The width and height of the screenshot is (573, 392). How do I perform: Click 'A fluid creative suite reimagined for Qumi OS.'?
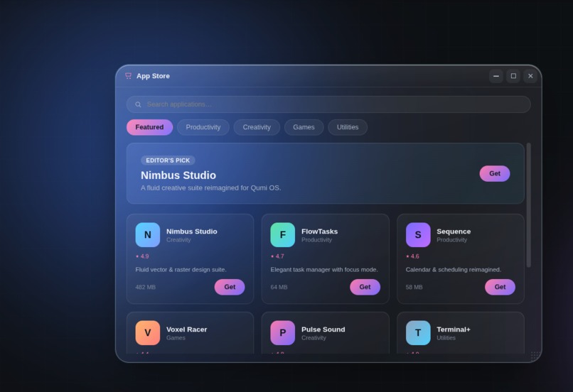tap(211, 188)
